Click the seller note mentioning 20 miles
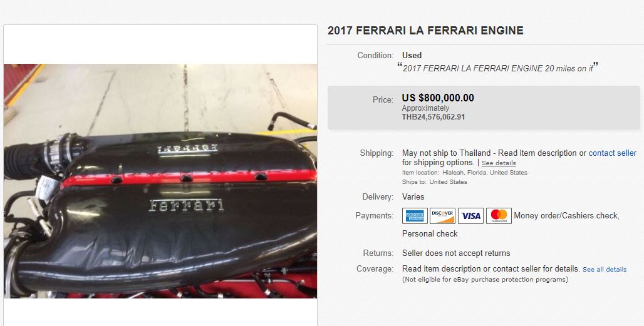This screenshot has height=326, width=644. pos(497,68)
